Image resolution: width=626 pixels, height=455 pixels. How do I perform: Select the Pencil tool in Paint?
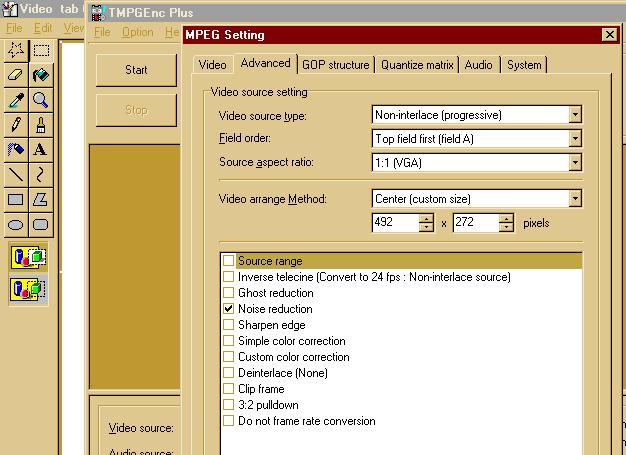click(x=16, y=125)
